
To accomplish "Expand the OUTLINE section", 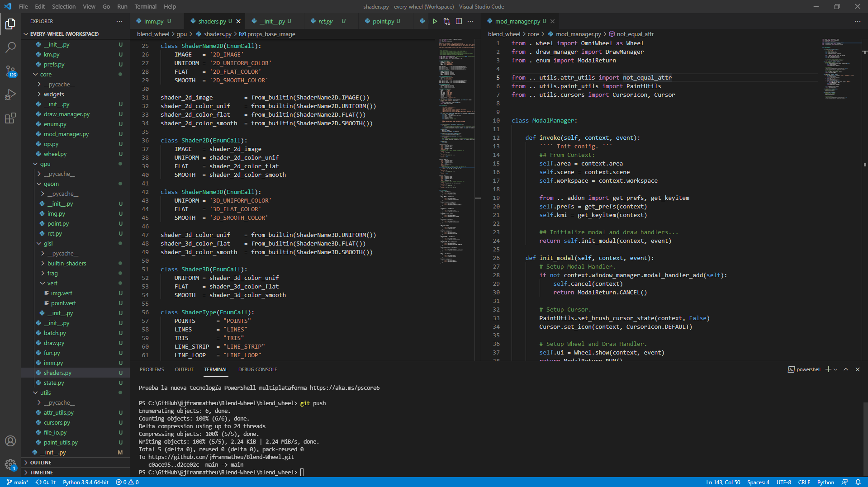I will coord(41,463).
